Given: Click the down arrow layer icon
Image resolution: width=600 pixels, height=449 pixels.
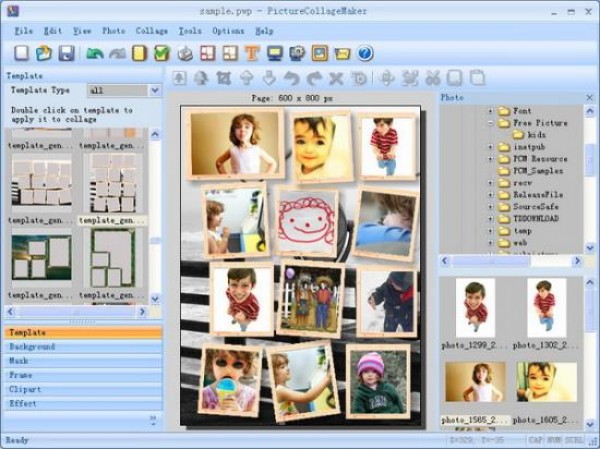Looking at the screenshot, I should click(269, 78).
